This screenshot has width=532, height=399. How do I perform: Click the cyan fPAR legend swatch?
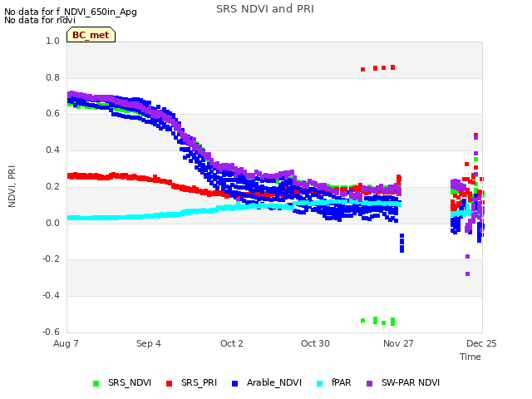pyautogui.click(x=319, y=383)
